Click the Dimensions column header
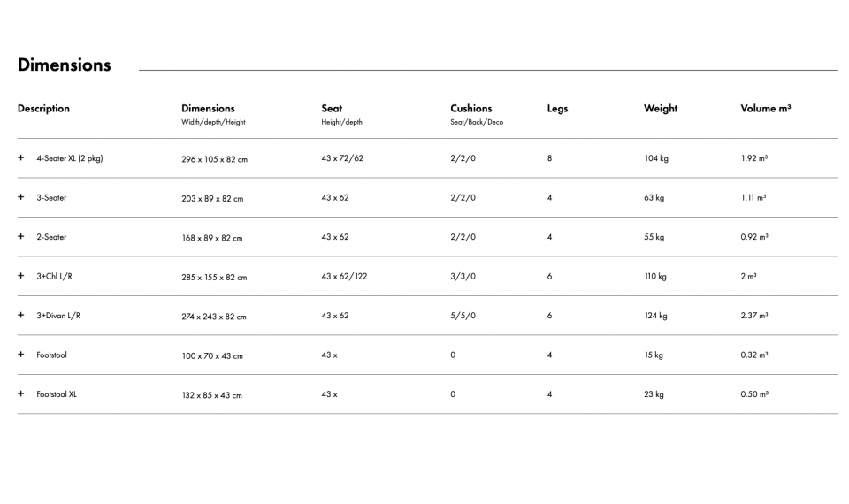The height and width of the screenshot is (504, 849). [x=208, y=109]
